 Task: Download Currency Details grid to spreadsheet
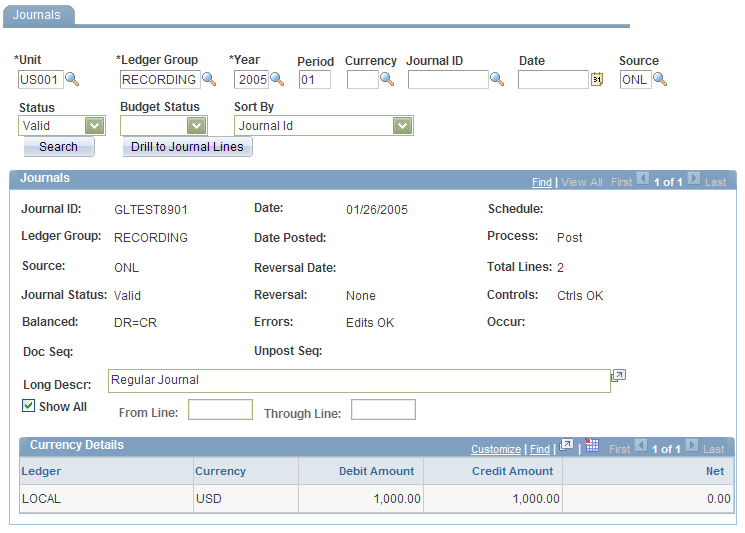pyautogui.click(x=592, y=446)
